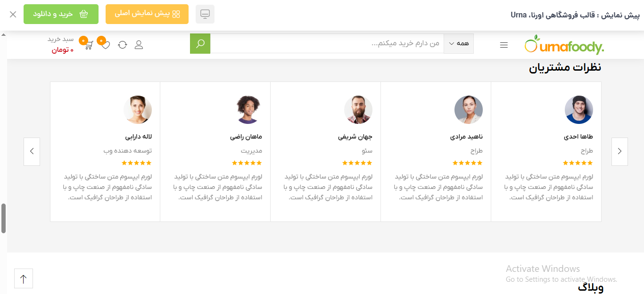Open the wishlist heart icon
Image resolution: width=644 pixels, height=294 pixels.
[x=105, y=45]
